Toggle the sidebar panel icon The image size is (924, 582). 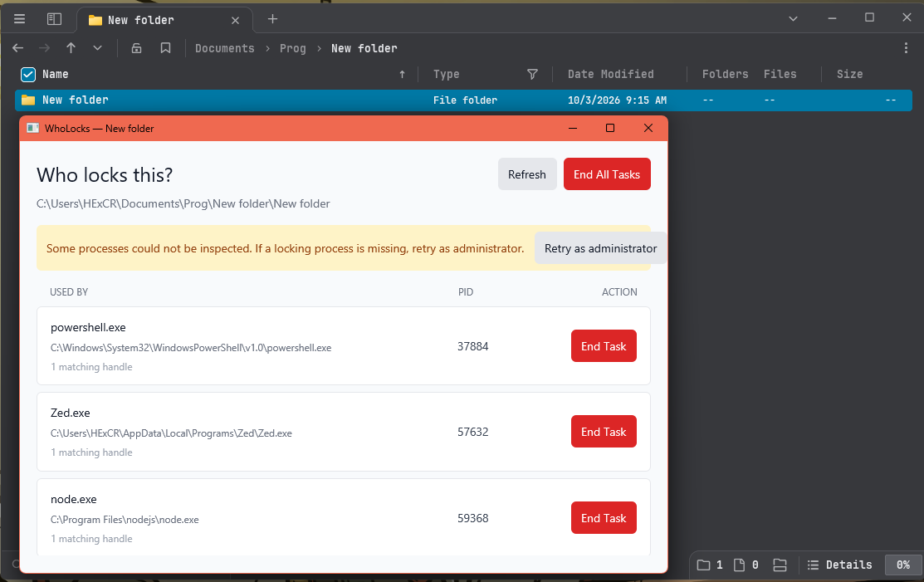(54, 19)
